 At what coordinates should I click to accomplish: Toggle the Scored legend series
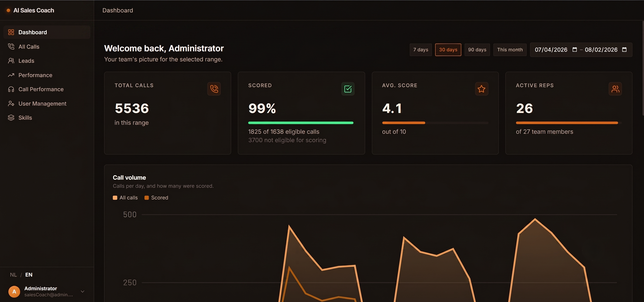(x=156, y=198)
